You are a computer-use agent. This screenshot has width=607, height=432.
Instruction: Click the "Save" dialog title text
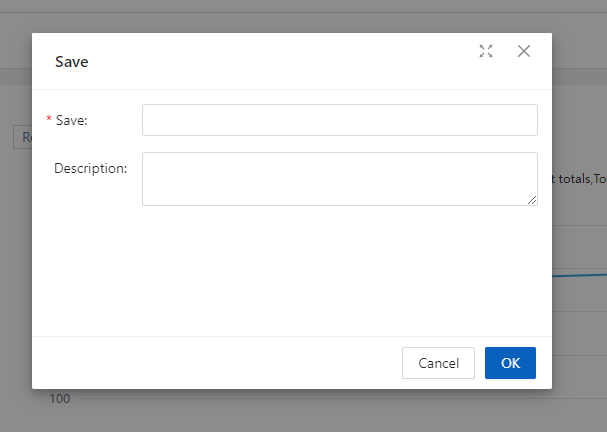[71, 62]
